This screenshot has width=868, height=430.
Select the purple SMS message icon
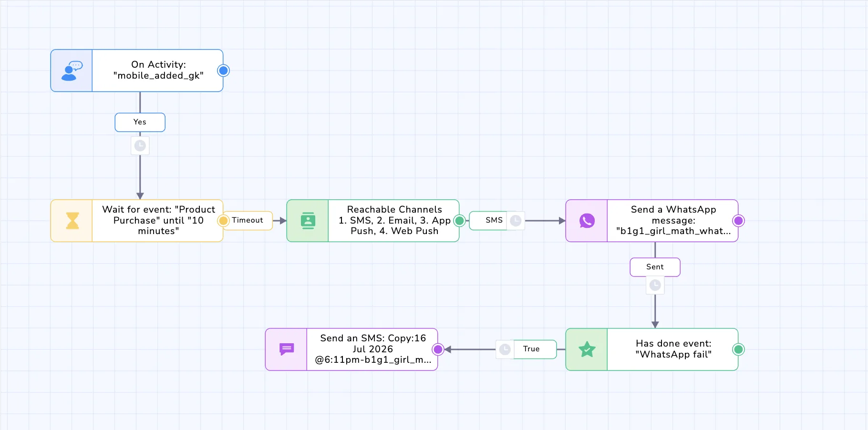287,349
